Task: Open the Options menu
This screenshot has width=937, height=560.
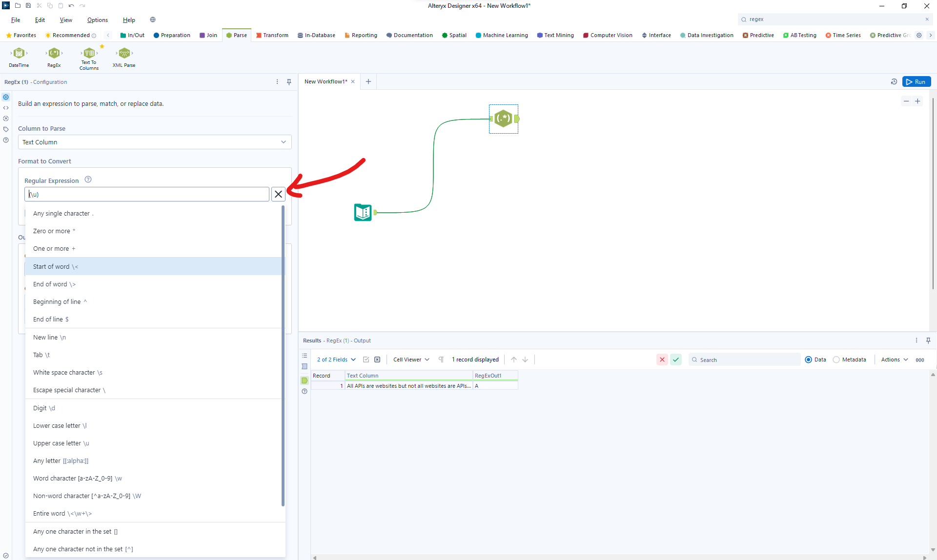Action: tap(98, 20)
